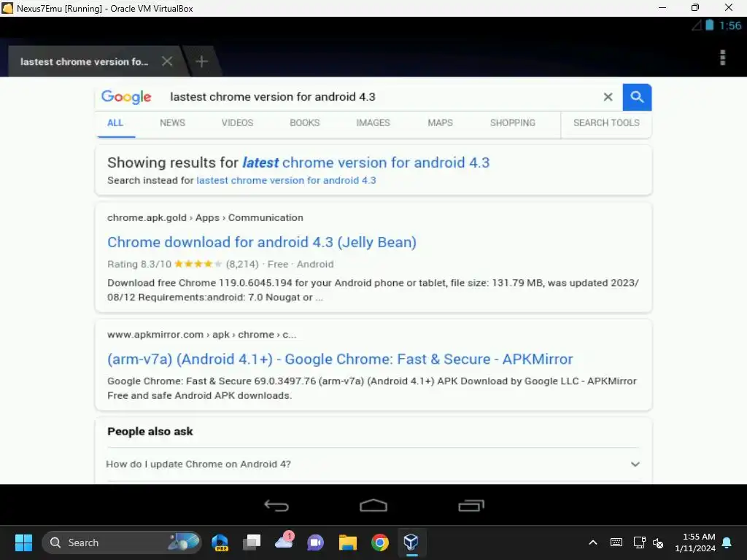The image size is (747, 560).
Task: Click the VirtualBox icon on the taskbar
Action: (x=411, y=542)
